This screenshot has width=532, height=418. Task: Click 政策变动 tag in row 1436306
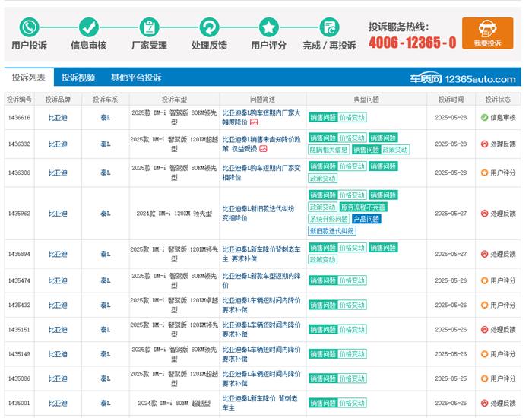point(323,178)
